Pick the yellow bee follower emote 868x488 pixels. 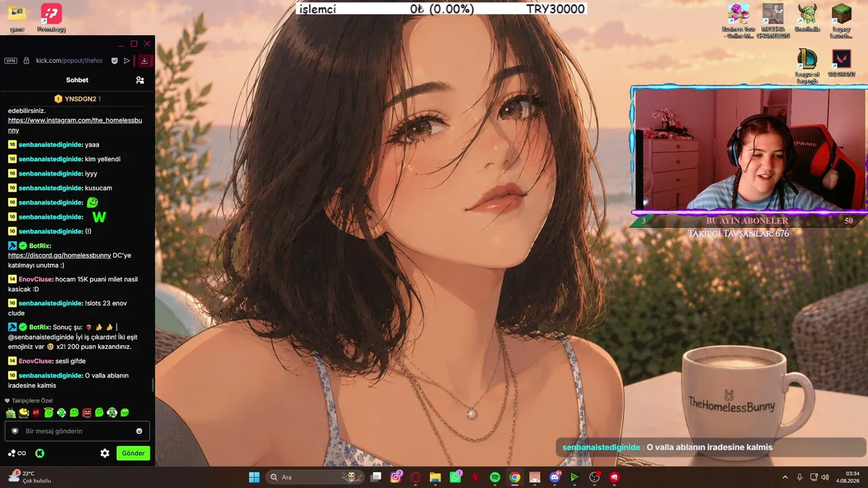pyautogui.click(x=23, y=412)
